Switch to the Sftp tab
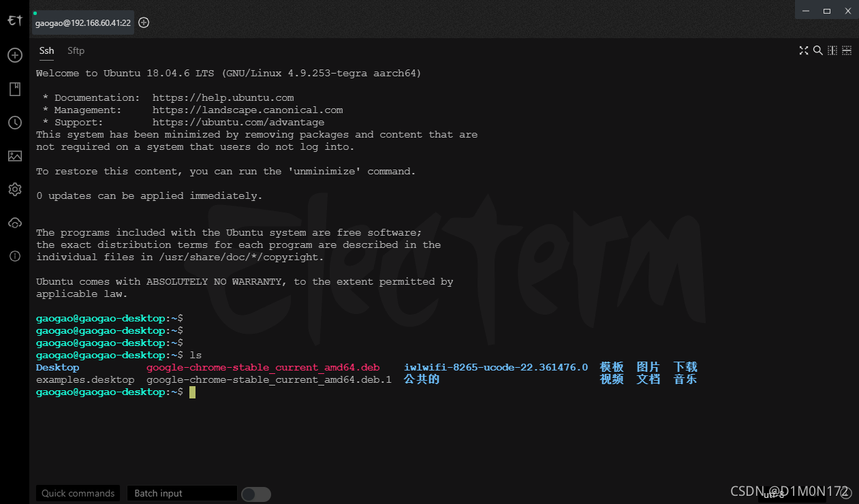Image resolution: width=859 pixels, height=504 pixels. (x=76, y=50)
